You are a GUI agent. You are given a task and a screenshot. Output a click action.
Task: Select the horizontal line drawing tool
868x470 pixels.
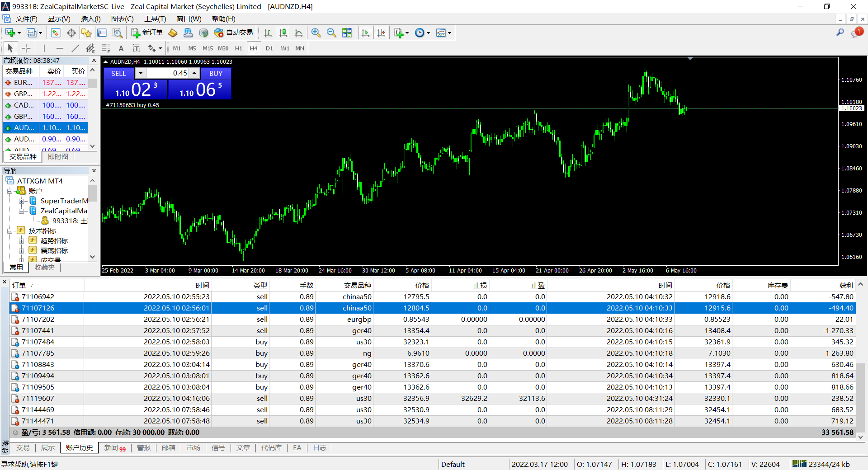[x=60, y=48]
